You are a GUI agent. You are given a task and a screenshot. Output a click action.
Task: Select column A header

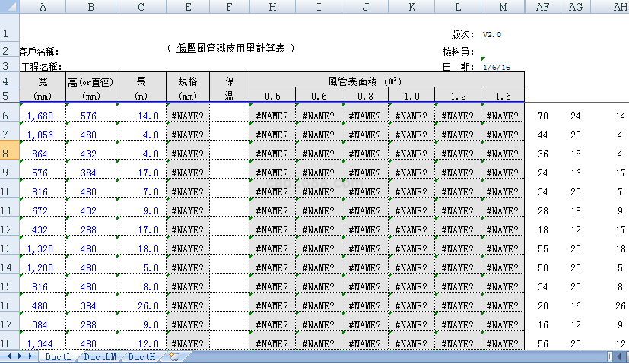tap(41, 7)
